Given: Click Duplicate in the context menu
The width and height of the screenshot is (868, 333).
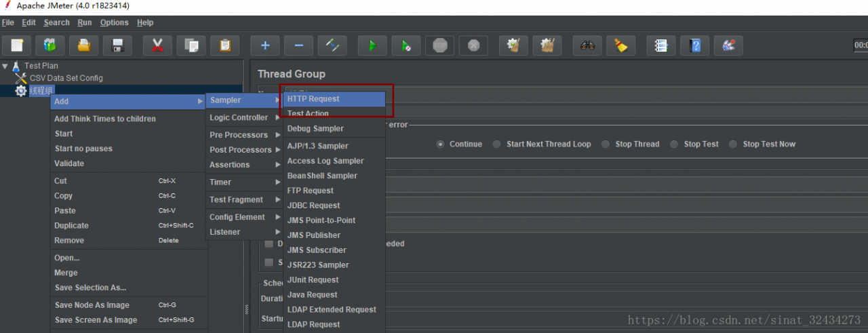Looking at the screenshot, I should (129, 226).
